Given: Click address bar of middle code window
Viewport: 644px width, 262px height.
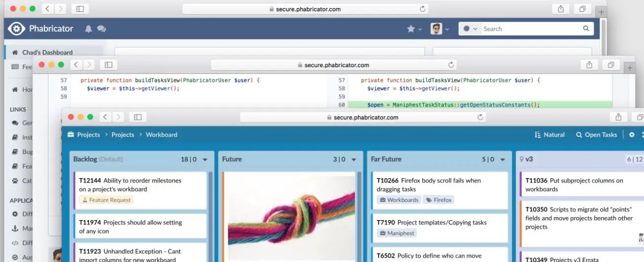Looking at the screenshot, I should coord(334,65).
